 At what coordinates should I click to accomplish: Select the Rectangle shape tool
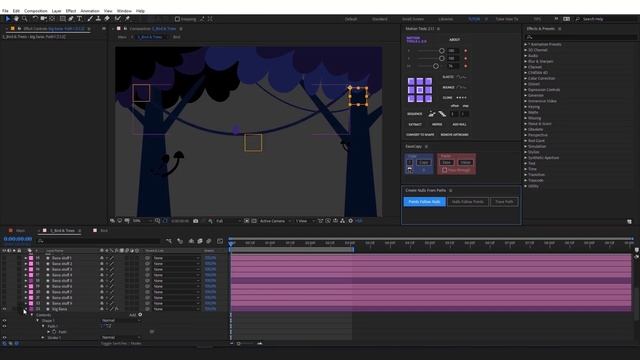pyautogui.click(x=62, y=19)
